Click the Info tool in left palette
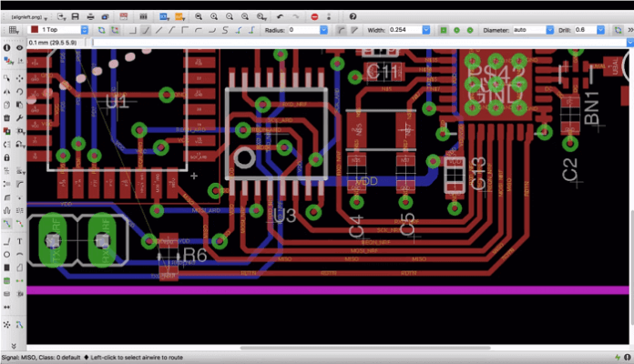 click(x=7, y=47)
